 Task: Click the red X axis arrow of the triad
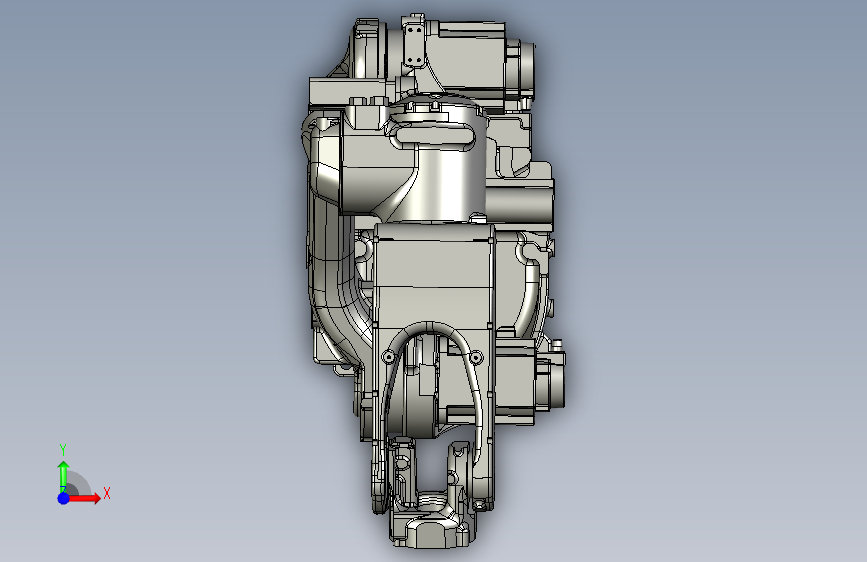point(85,498)
